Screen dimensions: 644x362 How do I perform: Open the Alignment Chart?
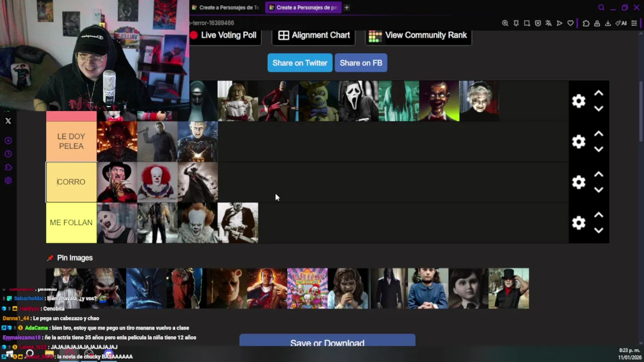click(x=314, y=35)
